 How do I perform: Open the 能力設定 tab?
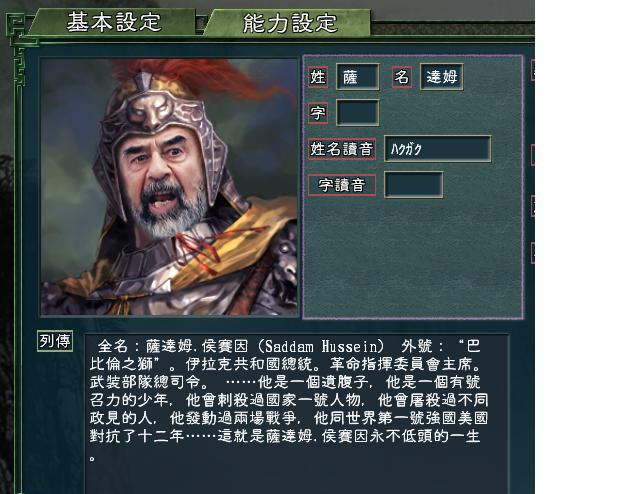pos(288,23)
